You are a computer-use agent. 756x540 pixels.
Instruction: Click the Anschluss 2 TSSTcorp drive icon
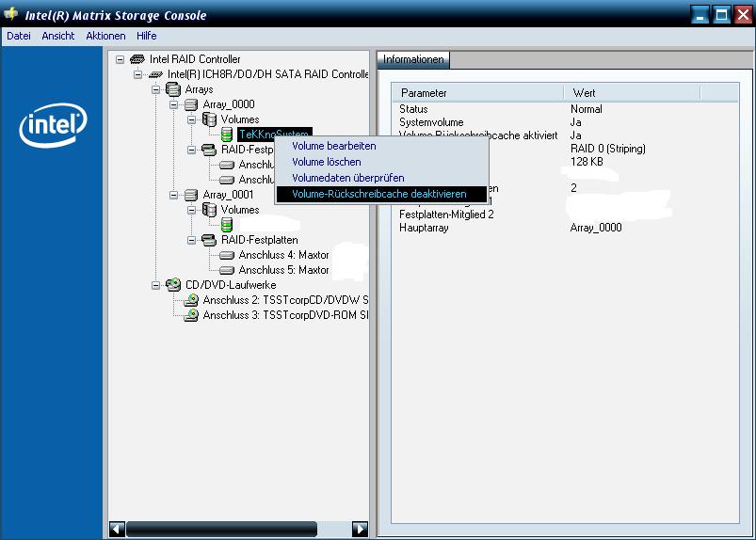(191, 300)
